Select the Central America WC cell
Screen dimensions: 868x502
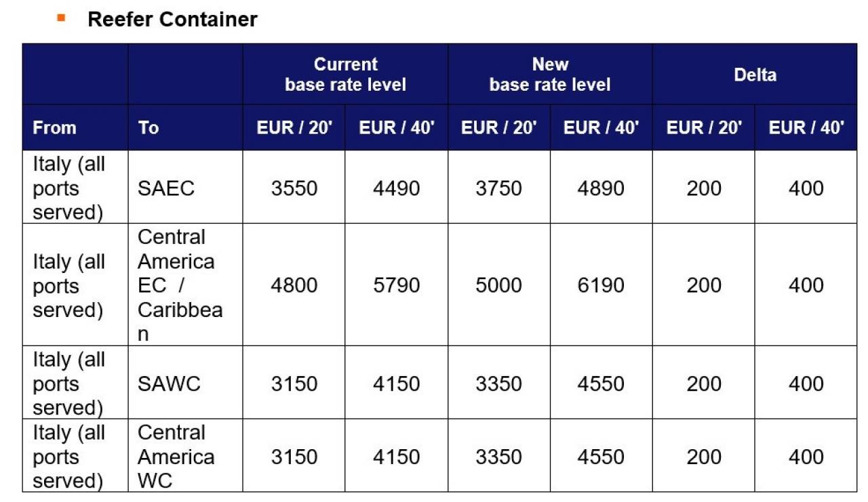(x=185, y=456)
